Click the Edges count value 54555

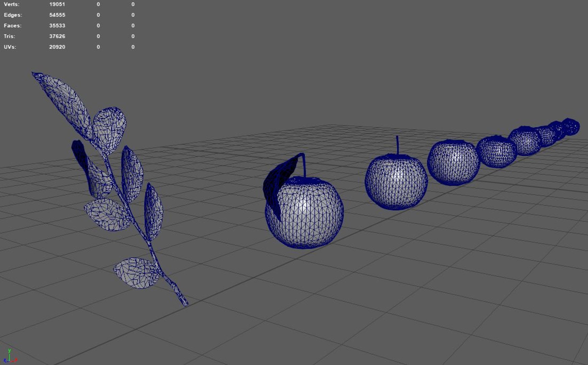point(57,15)
